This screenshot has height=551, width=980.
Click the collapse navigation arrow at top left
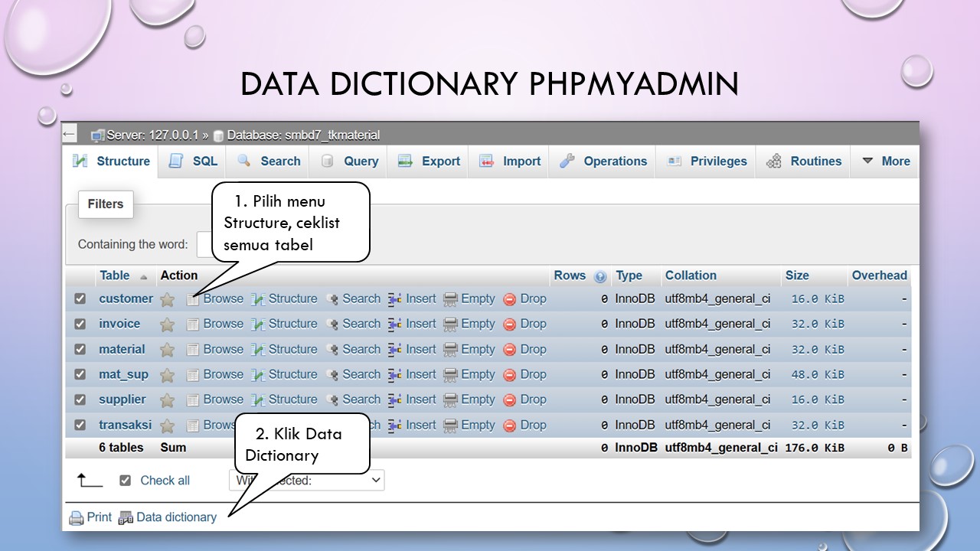click(x=70, y=135)
